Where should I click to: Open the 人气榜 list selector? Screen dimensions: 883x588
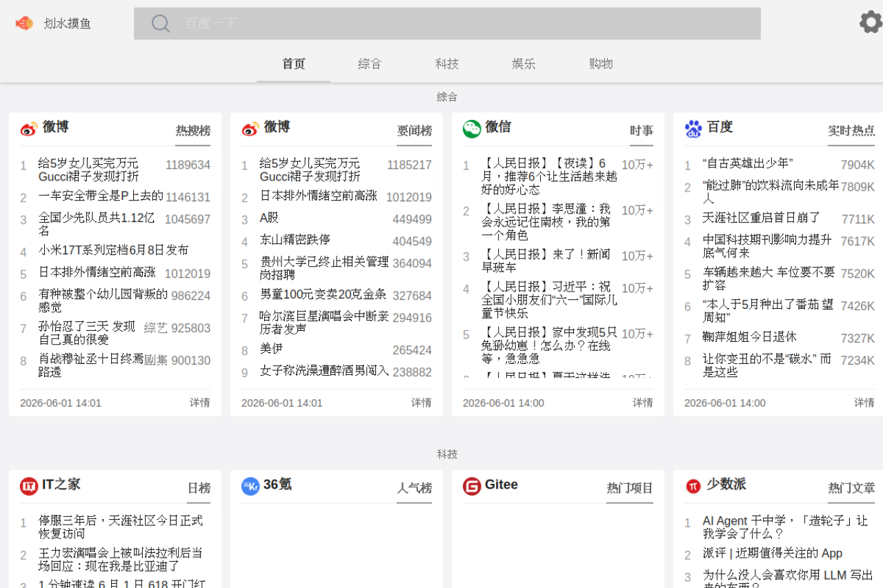coord(414,488)
